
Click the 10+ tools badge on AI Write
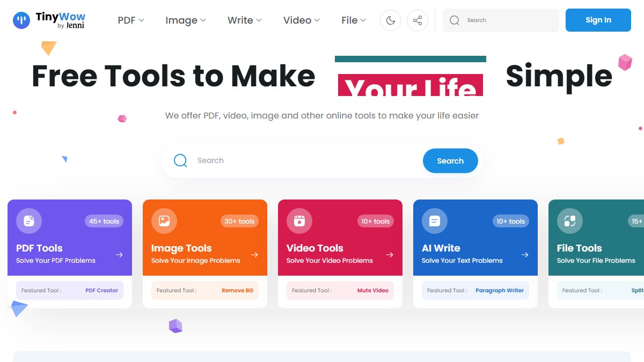[510, 221]
